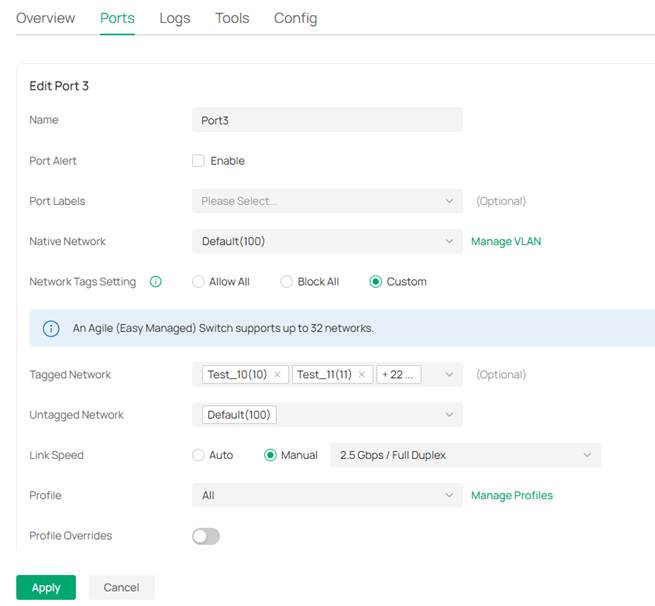The image size is (655, 606).
Task: Remove the Test_11(11) tag with its x
Action: (x=361, y=375)
